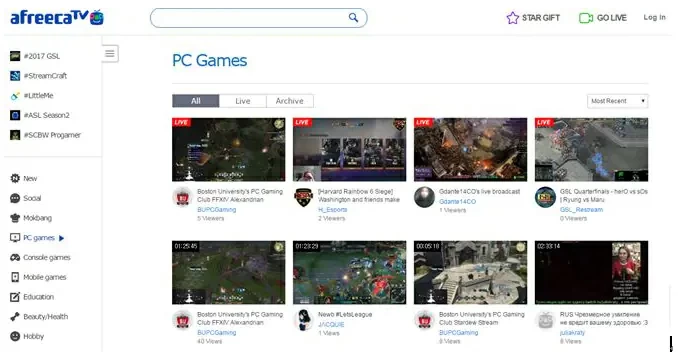
Task: Open Gdante14CO's live broadcast thumbnail
Action: (470, 150)
